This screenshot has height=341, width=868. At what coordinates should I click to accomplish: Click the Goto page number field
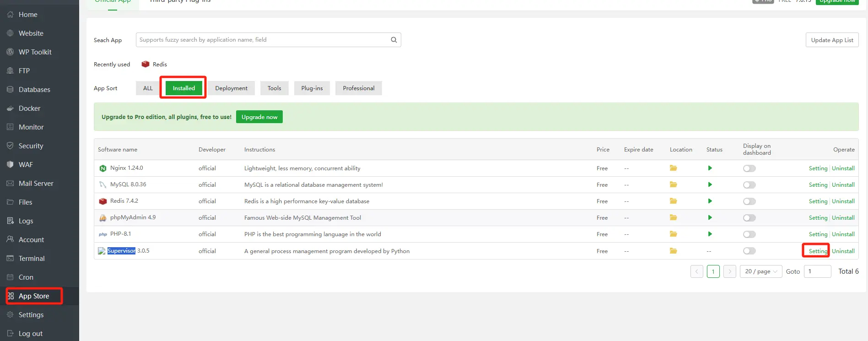tap(817, 271)
